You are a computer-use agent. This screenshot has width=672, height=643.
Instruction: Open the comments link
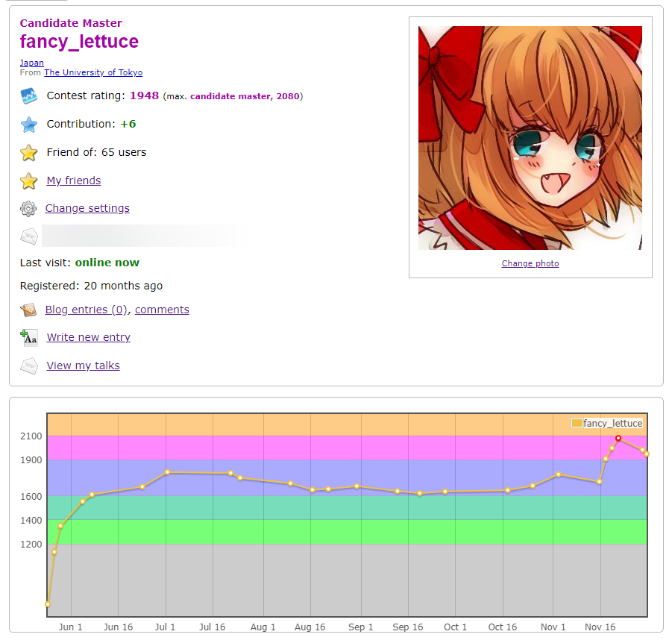tap(162, 310)
